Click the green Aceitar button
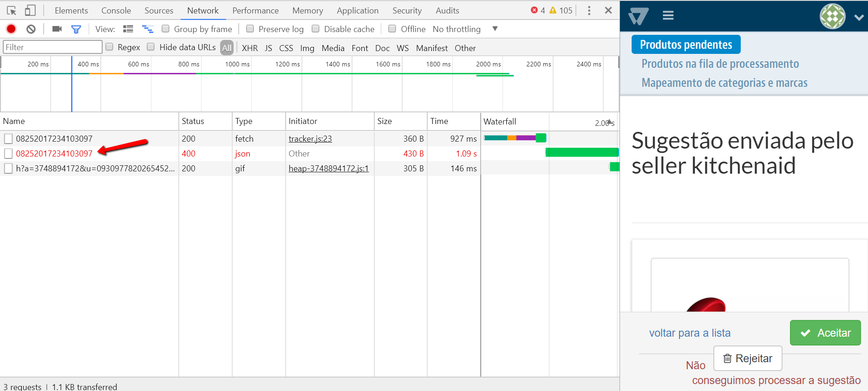Viewport: 868px width, 391px height. click(x=825, y=332)
